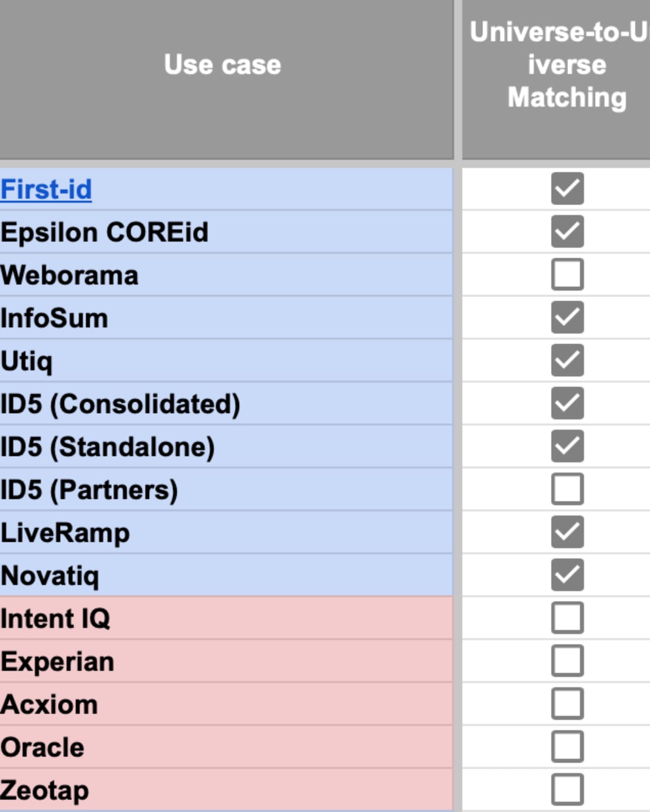Check the Weborama matching checkbox
The width and height of the screenshot is (650, 812).
pos(567,274)
